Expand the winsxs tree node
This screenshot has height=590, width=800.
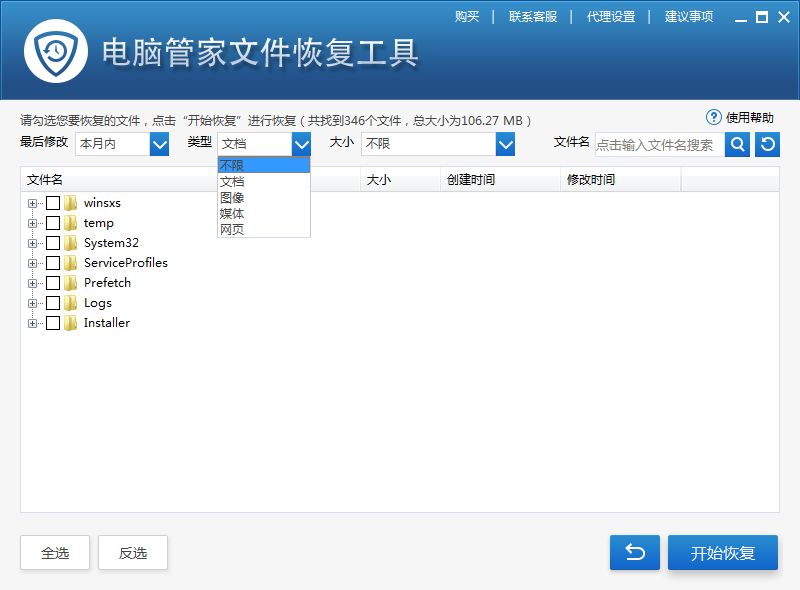coord(32,204)
